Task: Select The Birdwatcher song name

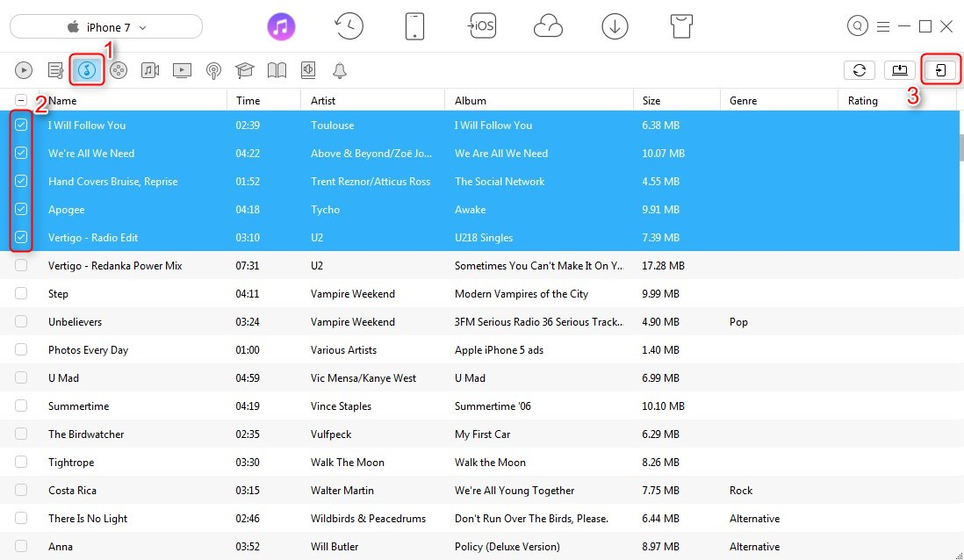Action: pyautogui.click(x=86, y=434)
